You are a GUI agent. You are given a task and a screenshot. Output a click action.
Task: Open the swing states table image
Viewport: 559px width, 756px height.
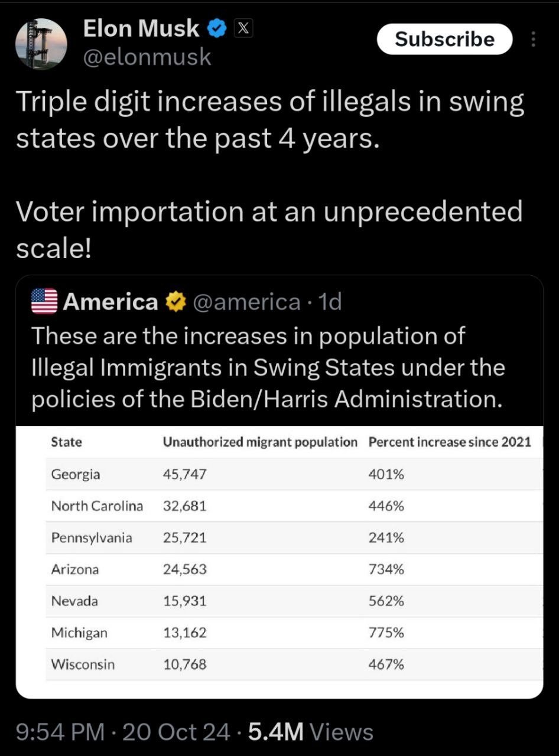[x=279, y=562]
